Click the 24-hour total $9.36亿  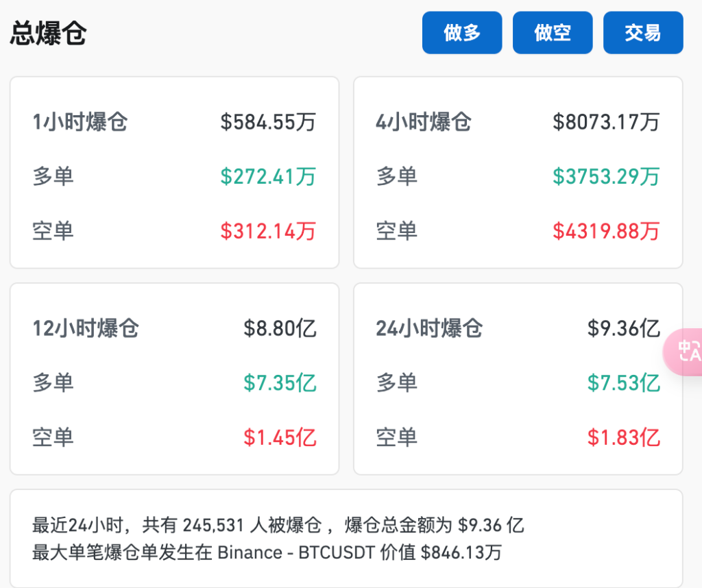tap(624, 328)
